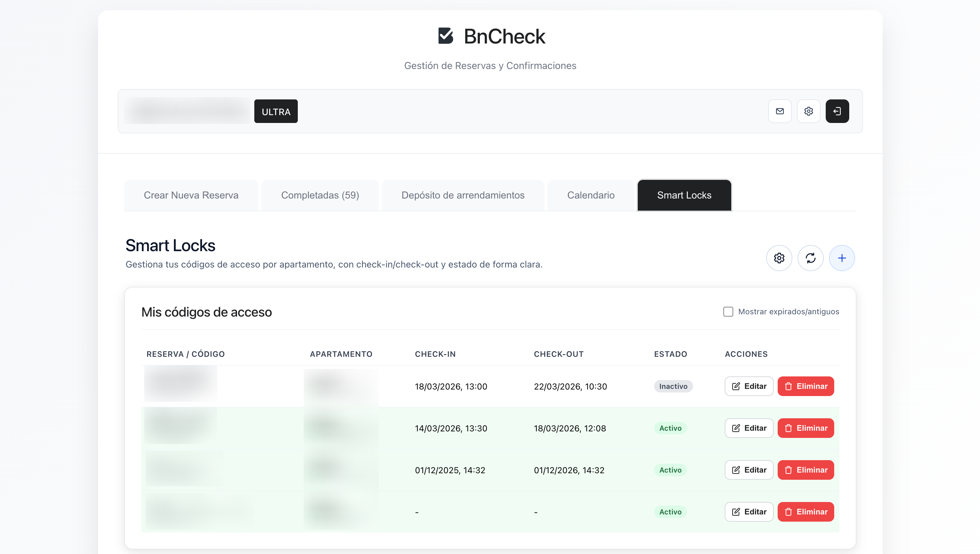Edit the code with no check-in date
Viewport: 980px width, 554px height.
point(749,512)
